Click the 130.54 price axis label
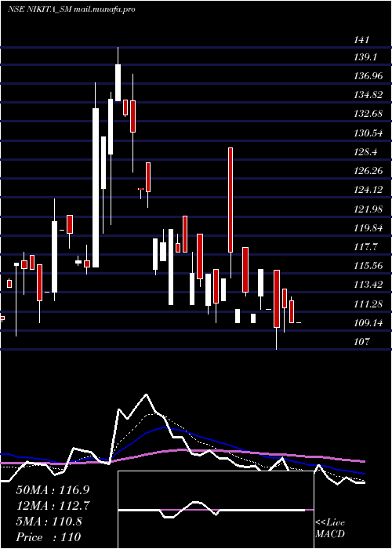 click(368, 133)
